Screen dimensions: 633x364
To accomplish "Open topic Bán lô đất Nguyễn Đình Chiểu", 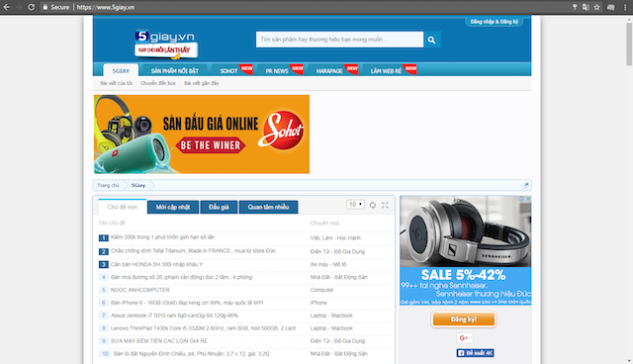I will [191, 353].
